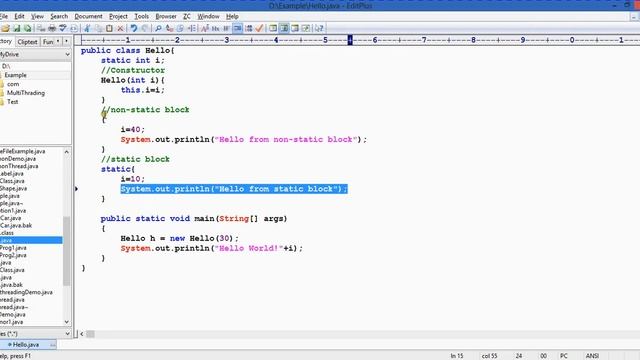The image size is (640, 360).
Task: Open the File menu
Action: tap(4, 16)
